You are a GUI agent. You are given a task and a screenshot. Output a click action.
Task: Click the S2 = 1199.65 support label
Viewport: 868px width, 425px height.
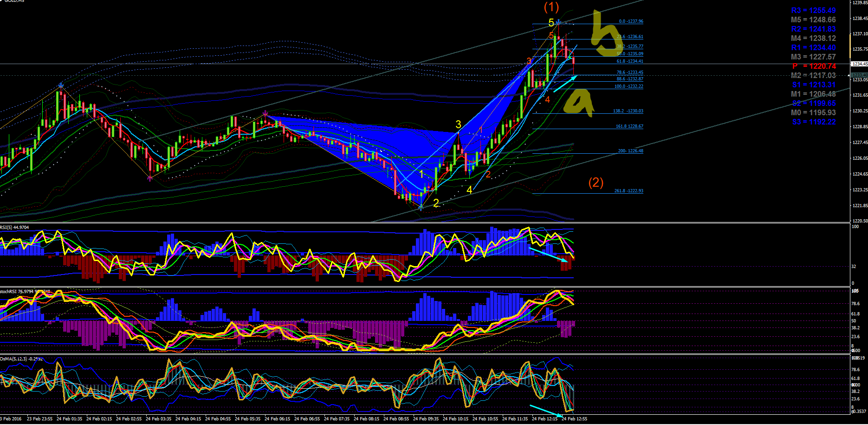(x=814, y=103)
